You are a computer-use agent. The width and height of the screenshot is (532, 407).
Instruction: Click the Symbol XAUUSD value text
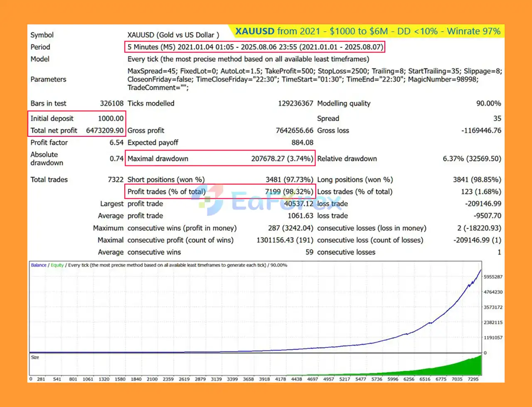(173, 35)
